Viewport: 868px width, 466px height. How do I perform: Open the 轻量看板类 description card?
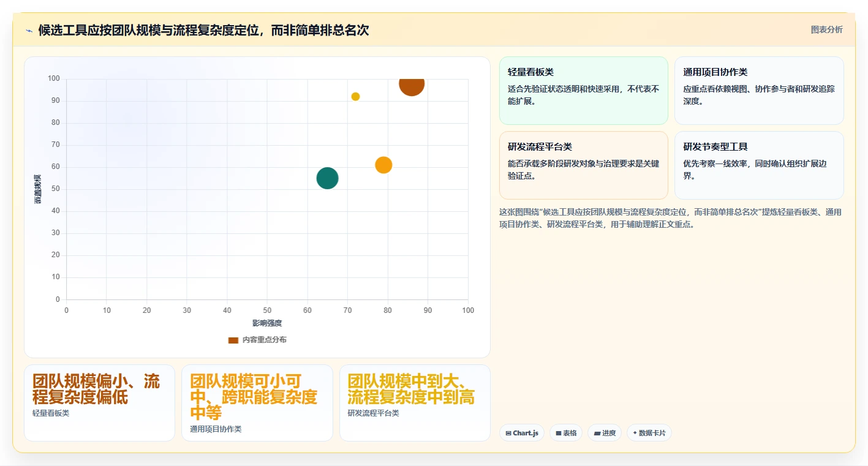[584, 91]
